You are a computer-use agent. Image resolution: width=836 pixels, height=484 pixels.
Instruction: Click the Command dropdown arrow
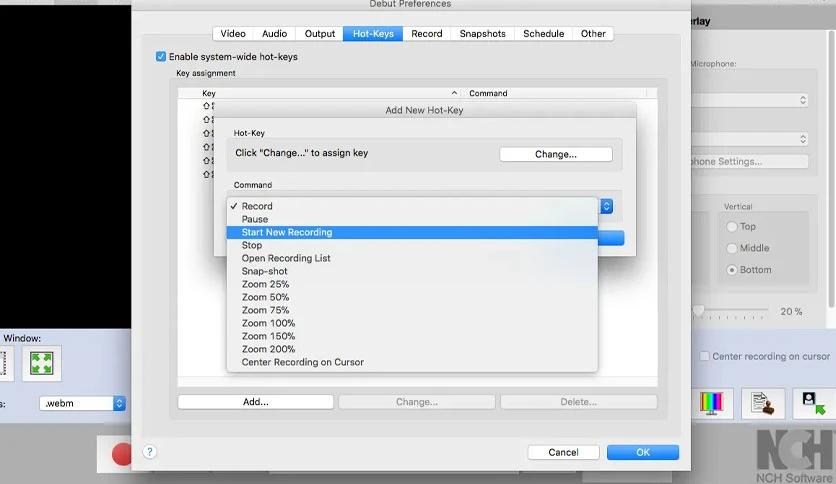click(606, 206)
